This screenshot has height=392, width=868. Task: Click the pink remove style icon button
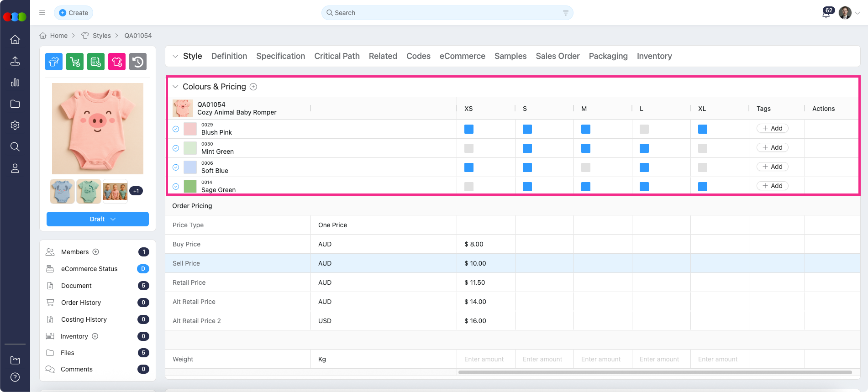(x=117, y=62)
